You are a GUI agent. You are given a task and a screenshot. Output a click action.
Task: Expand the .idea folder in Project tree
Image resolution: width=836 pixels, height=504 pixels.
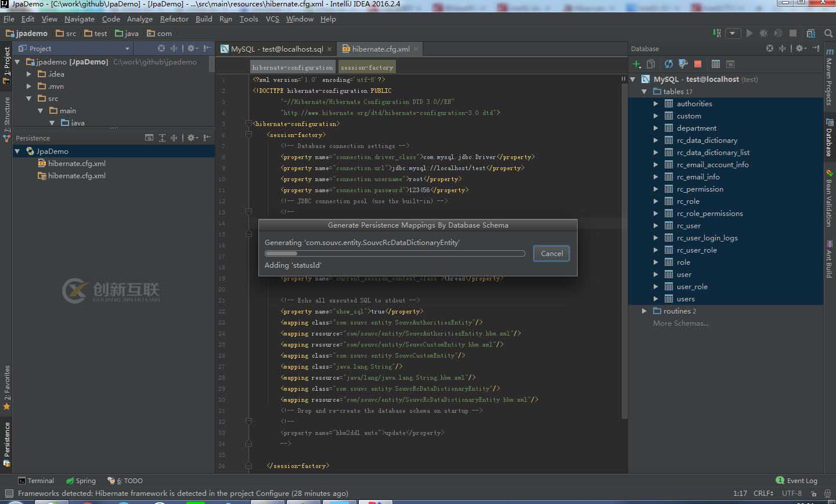pyautogui.click(x=29, y=74)
